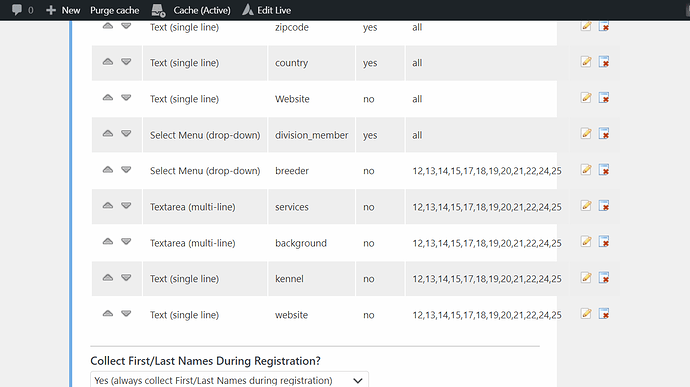
Task: Move lowercase website field down
Action: 126,313
